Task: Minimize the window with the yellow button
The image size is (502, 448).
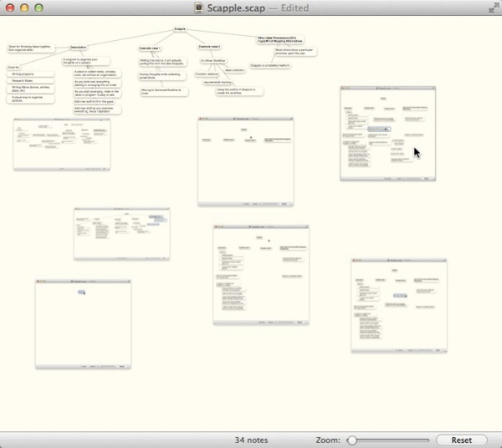Action: [x=24, y=8]
